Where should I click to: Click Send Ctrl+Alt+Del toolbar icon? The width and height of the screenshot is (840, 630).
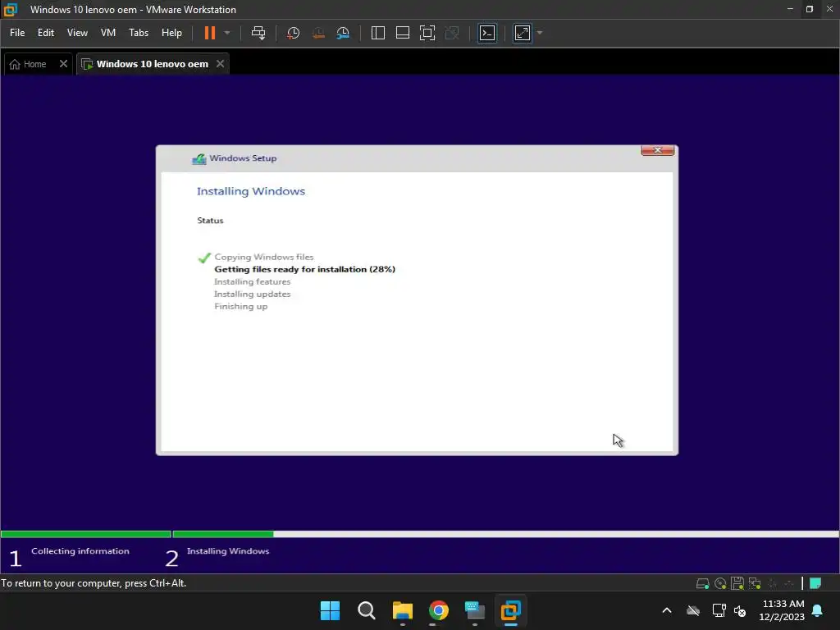point(258,33)
